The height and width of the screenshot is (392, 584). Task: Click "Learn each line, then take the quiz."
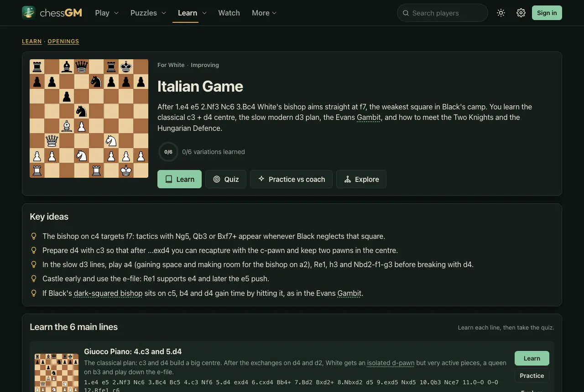click(506, 328)
